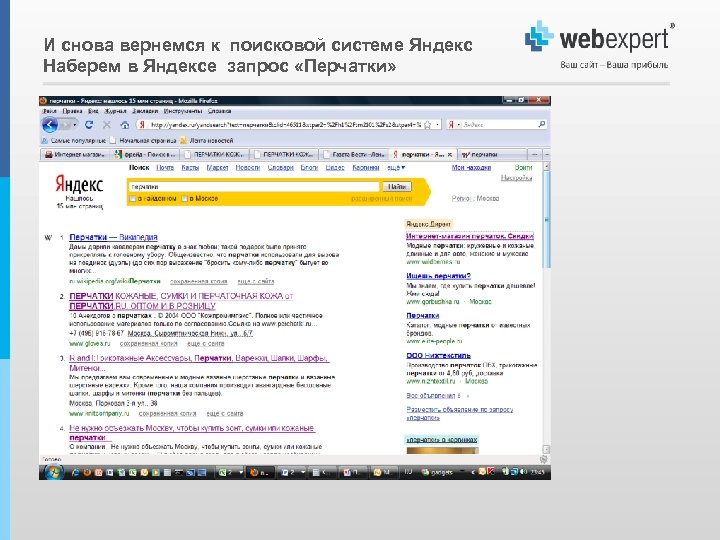Expand the Word taskbar group arrow

point(303,472)
